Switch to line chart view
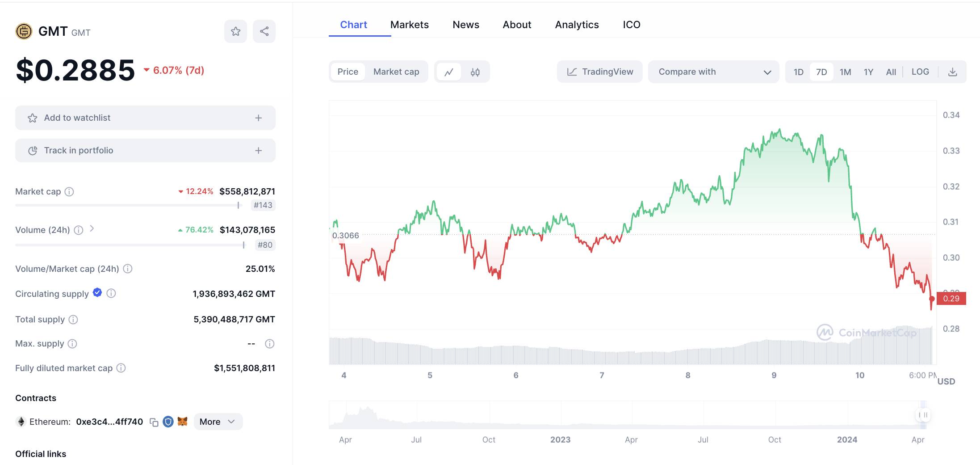980x465 pixels. (449, 72)
